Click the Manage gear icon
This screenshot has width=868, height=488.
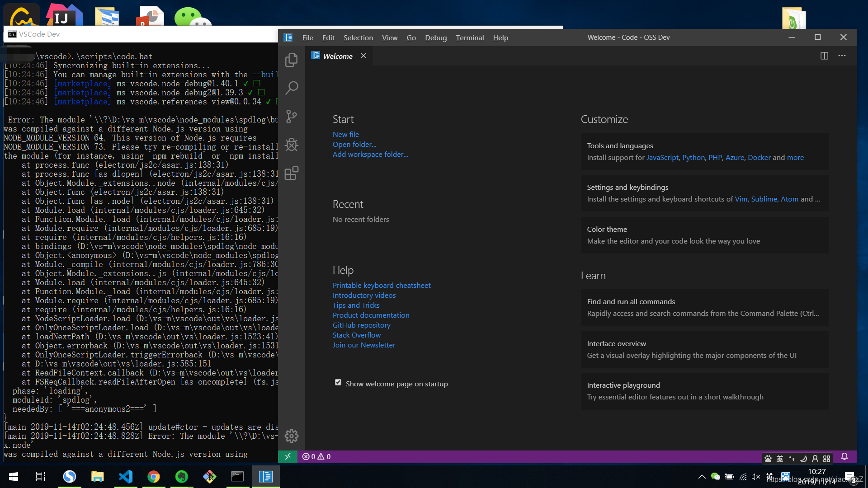coord(292,436)
